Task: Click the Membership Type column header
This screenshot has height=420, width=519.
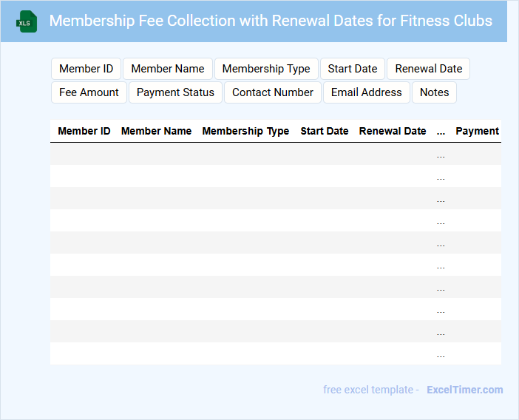Action: 245,131
